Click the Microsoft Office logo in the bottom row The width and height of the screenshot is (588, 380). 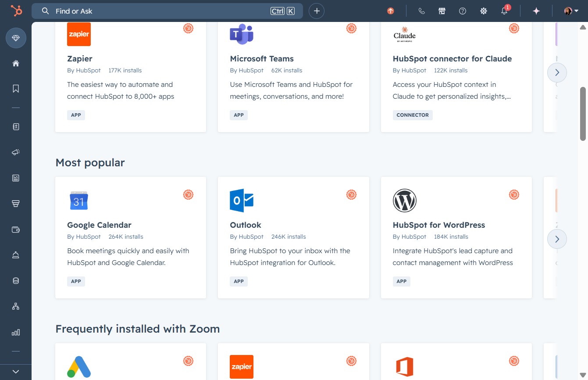[404, 367]
